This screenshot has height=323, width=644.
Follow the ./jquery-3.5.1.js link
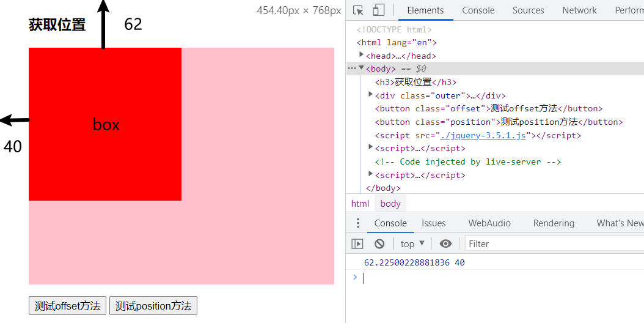(x=483, y=135)
